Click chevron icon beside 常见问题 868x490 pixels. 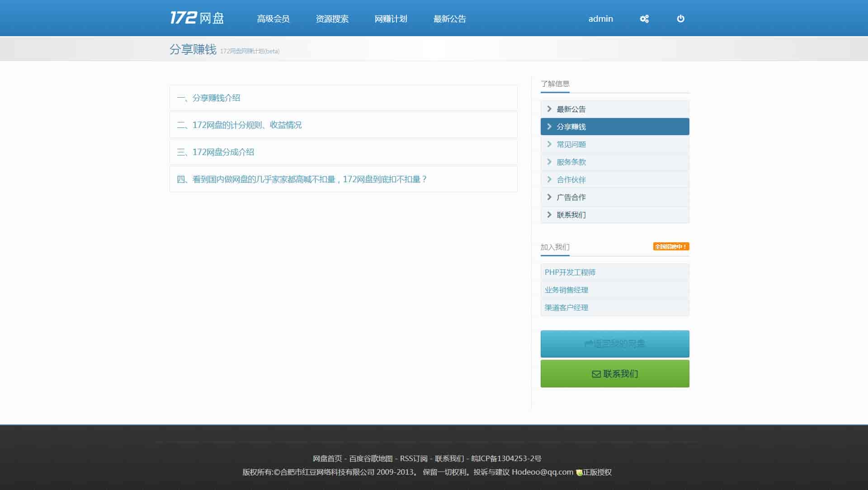(x=549, y=144)
